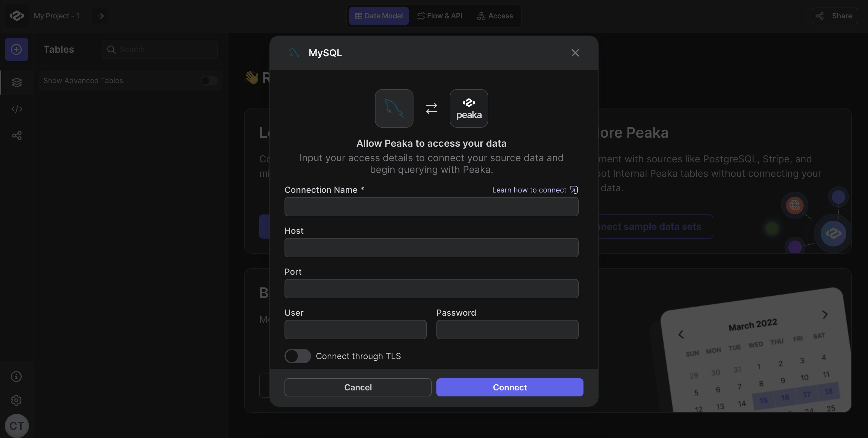Image resolution: width=868 pixels, height=438 pixels.
Task: Open the code brackets icon in sidebar
Action: click(17, 109)
